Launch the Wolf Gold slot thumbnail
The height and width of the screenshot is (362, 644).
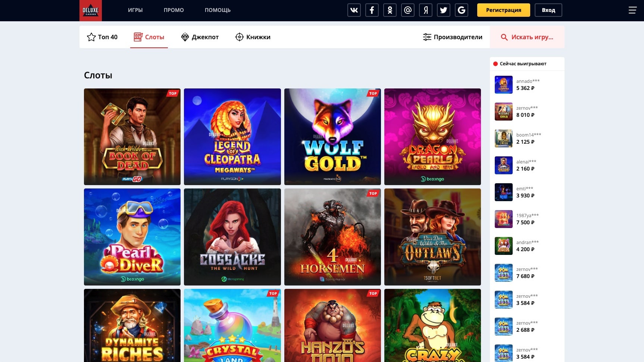332,137
